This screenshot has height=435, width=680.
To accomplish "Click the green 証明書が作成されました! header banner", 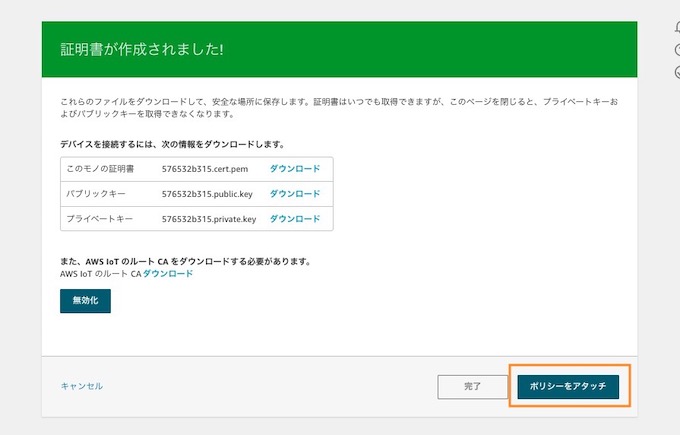I will 340,49.
